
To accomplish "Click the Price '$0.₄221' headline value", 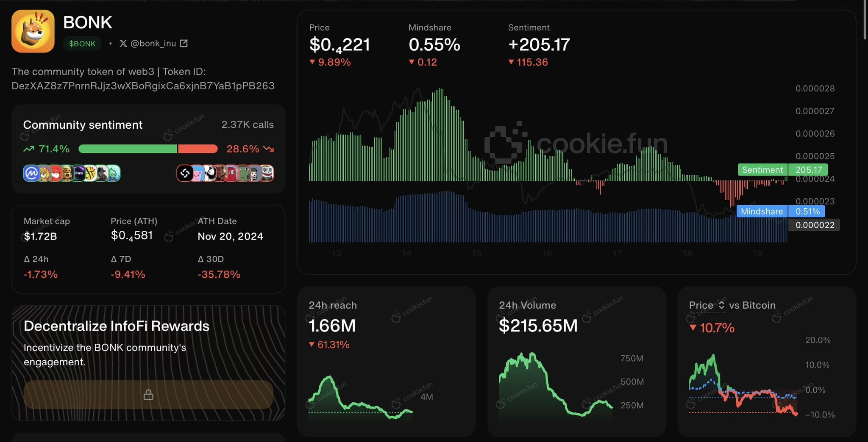I will pyautogui.click(x=339, y=45).
